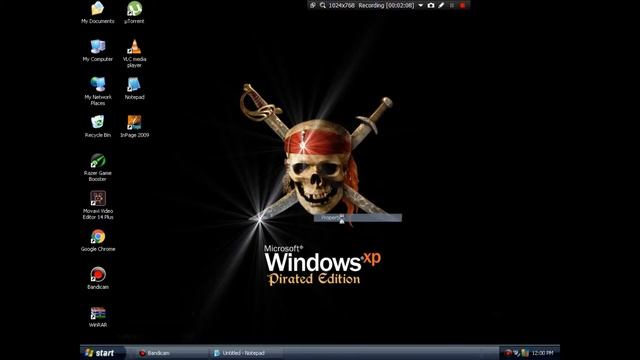Viewport: 640px width, 360px height.
Task: Select the WinRAR desktop icon
Action: click(x=98, y=317)
